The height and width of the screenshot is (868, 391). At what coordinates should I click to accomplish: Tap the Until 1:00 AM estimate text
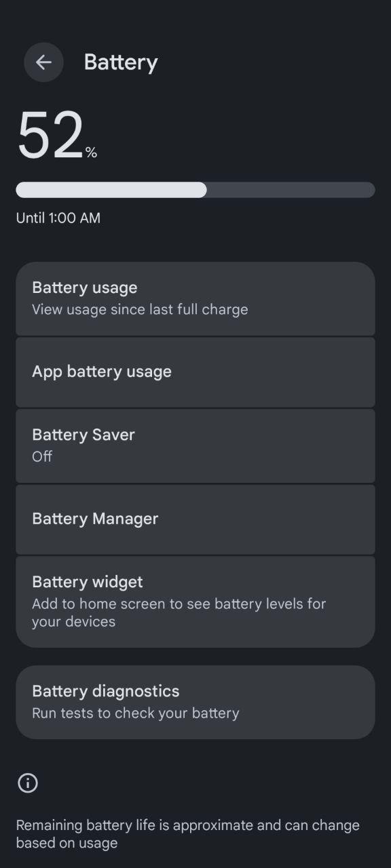(x=58, y=218)
